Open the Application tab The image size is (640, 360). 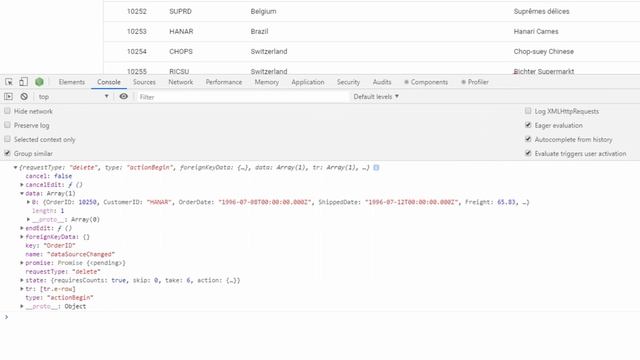click(x=308, y=82)
